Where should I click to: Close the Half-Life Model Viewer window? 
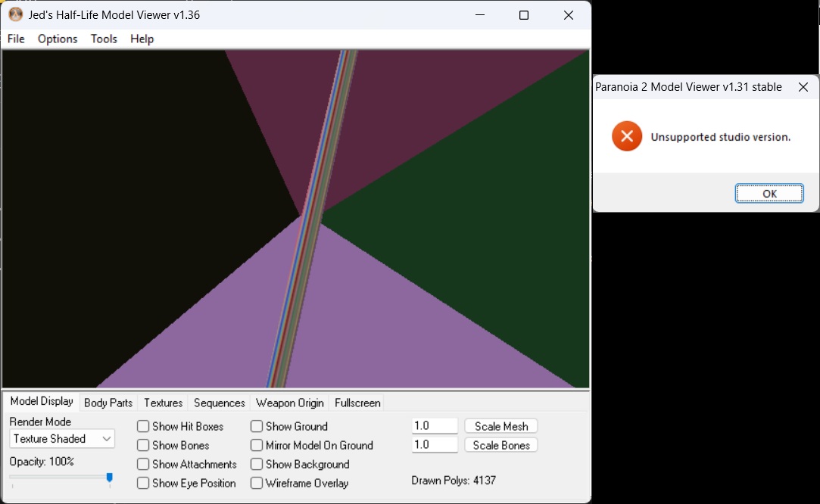click(x=568, y=15)
